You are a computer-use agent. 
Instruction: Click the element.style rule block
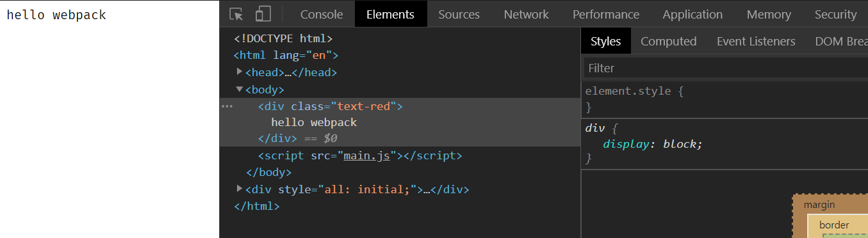coord(725,99)
